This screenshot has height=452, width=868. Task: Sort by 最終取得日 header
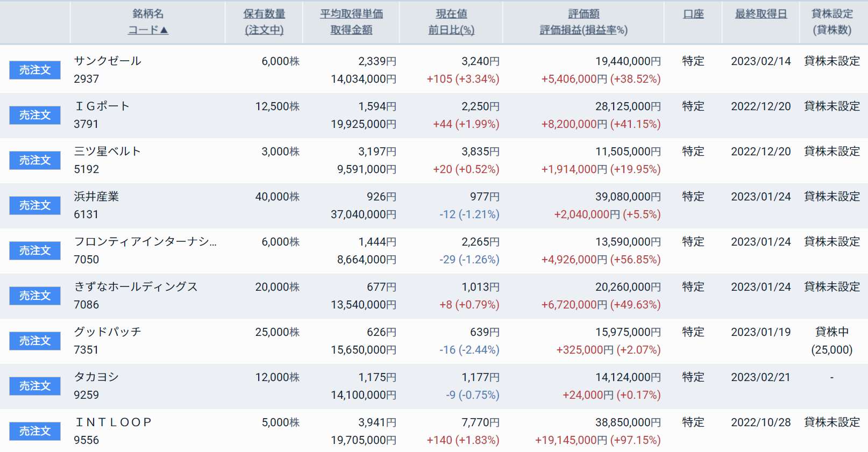point(761,14)
